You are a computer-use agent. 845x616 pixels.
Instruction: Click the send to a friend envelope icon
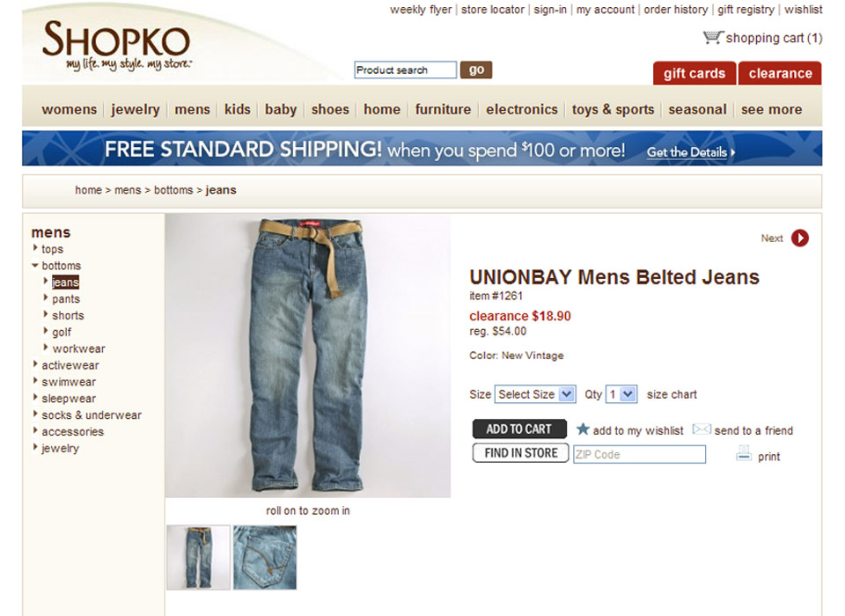702,429
